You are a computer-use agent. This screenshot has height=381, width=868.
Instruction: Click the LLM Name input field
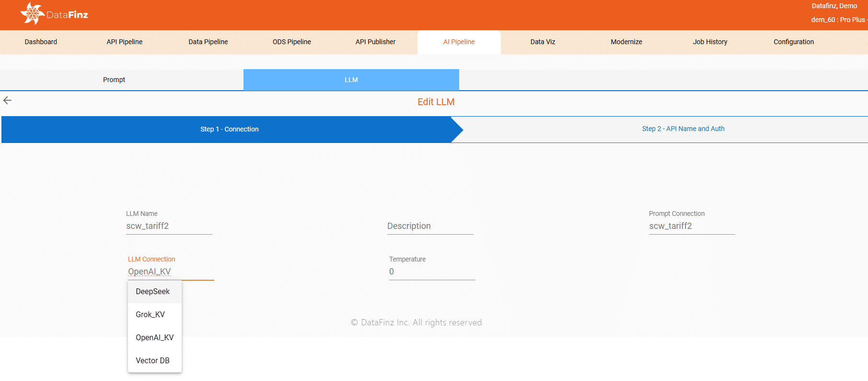click(169, 226)
